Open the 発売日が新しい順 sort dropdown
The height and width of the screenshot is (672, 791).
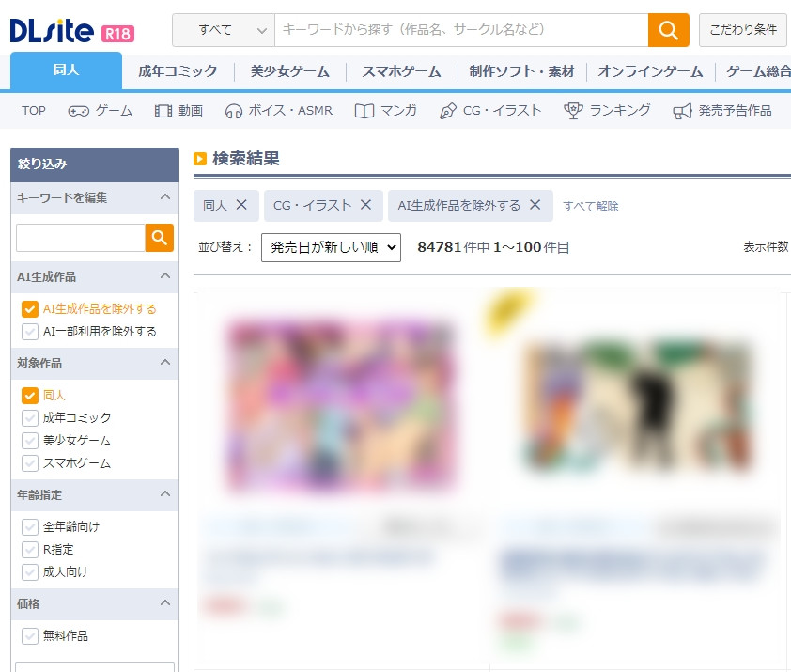(331, 247)
